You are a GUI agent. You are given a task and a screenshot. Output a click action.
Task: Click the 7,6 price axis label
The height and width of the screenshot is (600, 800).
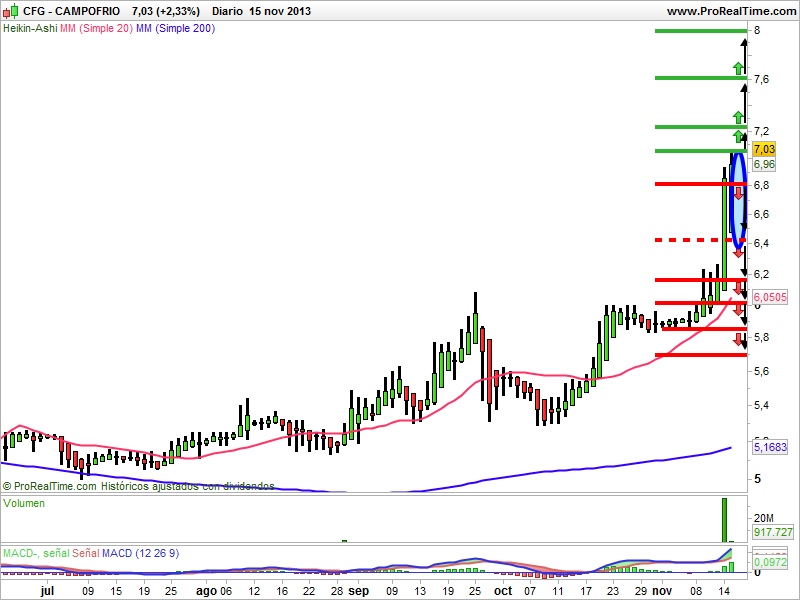pos(762,79)
